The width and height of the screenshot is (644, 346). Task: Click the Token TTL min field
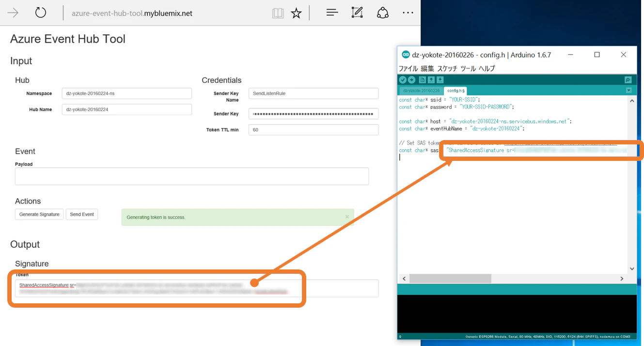314,130
